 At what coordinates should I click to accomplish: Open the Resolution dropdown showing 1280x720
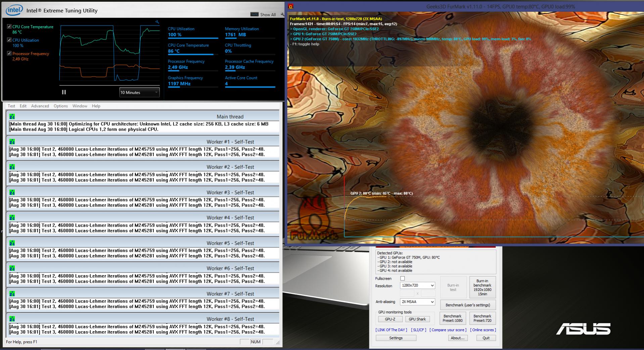pos(417,286)
